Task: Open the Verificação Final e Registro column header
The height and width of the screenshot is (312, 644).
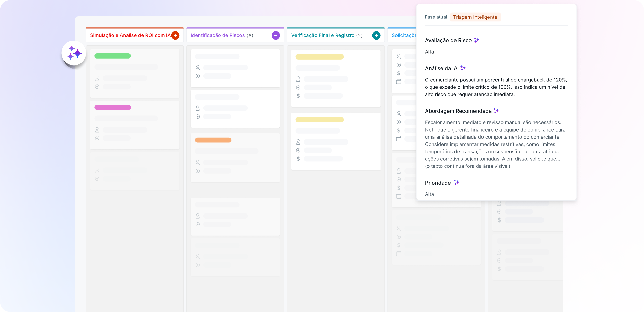Action: (323, 35)
